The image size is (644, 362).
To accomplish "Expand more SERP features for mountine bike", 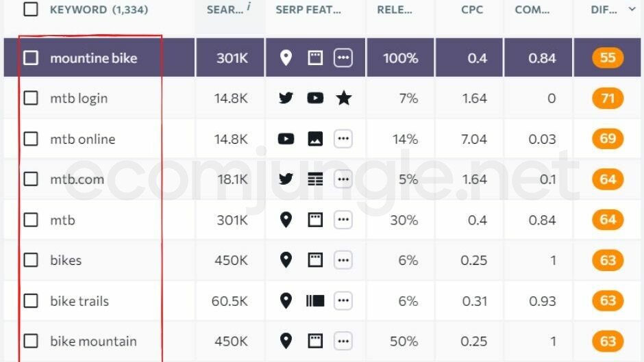I will click(343, 58).
